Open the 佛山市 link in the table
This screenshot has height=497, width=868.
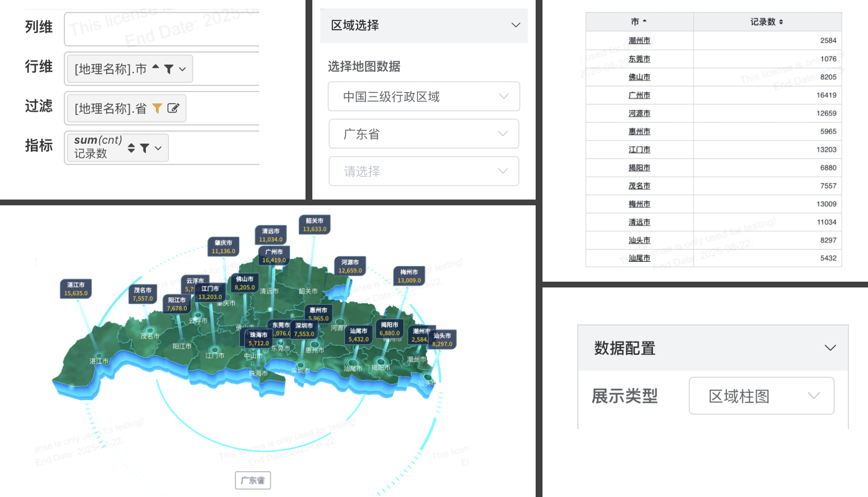coord(639,77)
